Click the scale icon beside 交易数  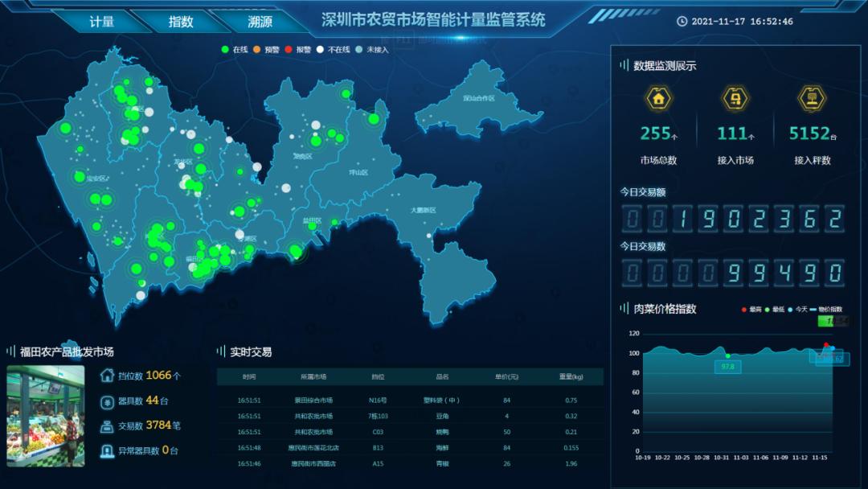[107, 425]
